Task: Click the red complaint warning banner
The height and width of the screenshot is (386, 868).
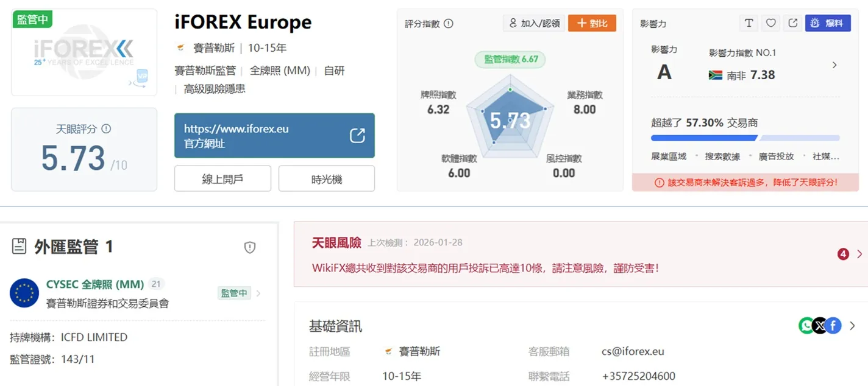Action: (745, 182)
